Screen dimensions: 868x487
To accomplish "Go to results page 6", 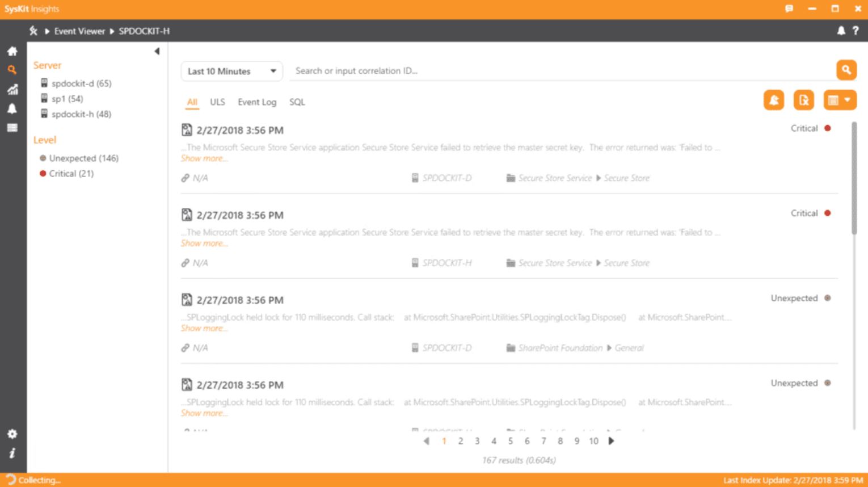I will click(x=527, y=441).
